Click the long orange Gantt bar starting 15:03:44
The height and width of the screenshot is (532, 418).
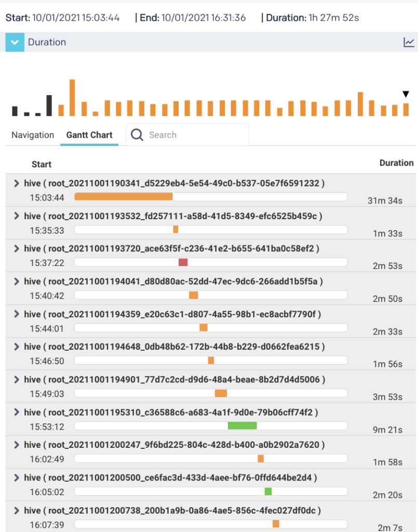point(124,196)
